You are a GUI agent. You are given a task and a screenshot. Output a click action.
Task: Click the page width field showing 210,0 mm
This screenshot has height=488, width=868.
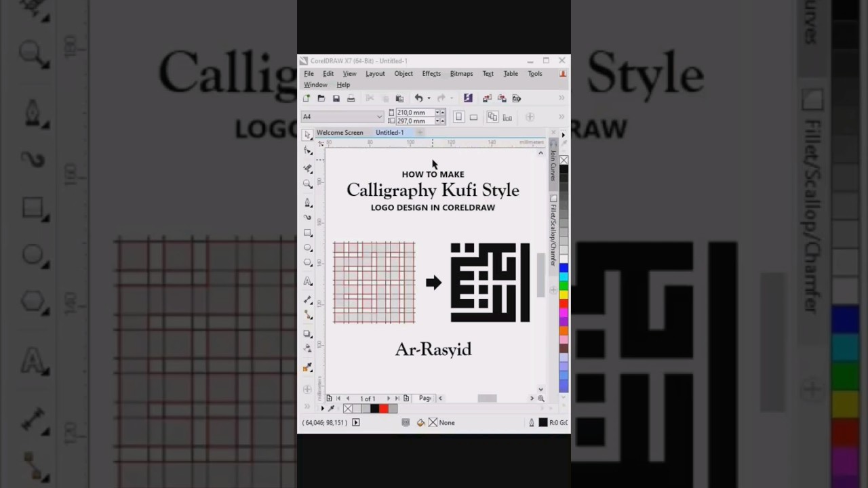pos(415,113)
